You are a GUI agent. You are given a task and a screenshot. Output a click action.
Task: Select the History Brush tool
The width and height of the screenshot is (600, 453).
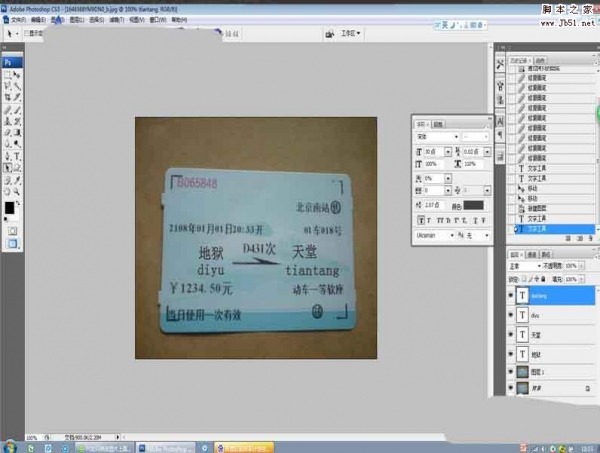(x=17, y=121)
